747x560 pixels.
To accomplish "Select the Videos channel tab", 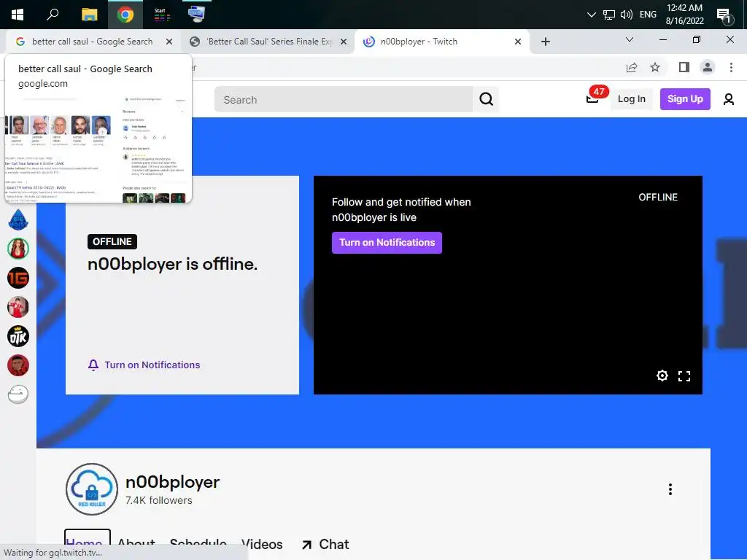I will (262, 544).
